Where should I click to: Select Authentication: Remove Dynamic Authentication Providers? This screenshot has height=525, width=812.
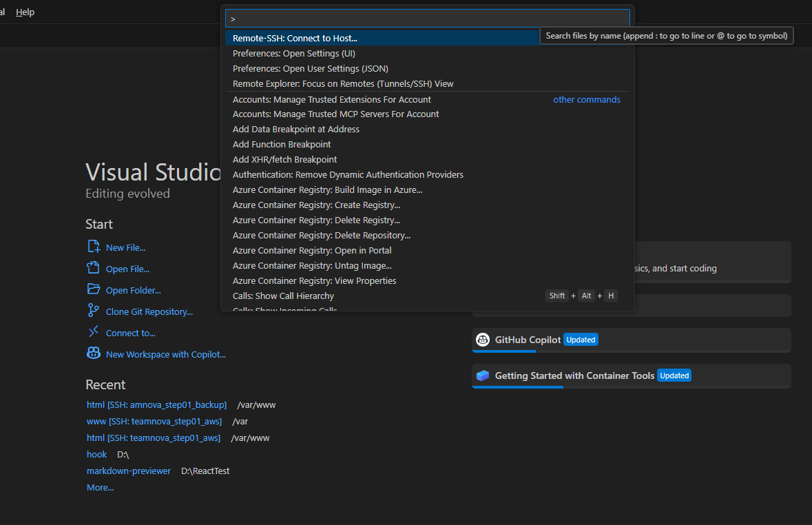pos(428,174)
